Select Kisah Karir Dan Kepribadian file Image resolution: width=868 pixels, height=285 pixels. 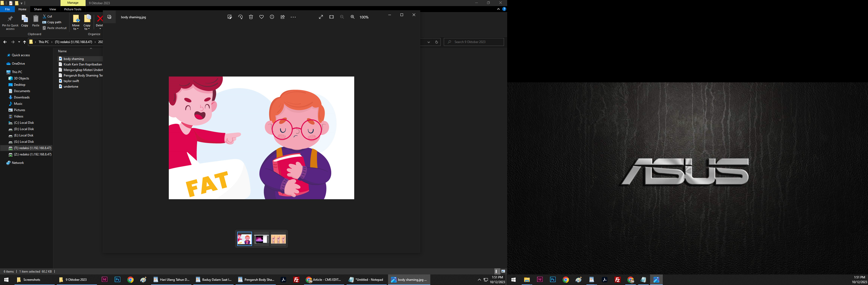83,64
